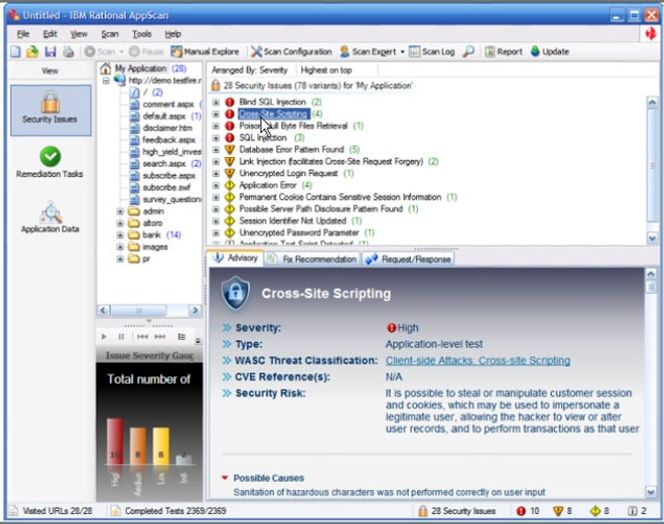Click the Print icon in toolbar
664x524 pixels.
pyautogui.click(x=68, y=52)
